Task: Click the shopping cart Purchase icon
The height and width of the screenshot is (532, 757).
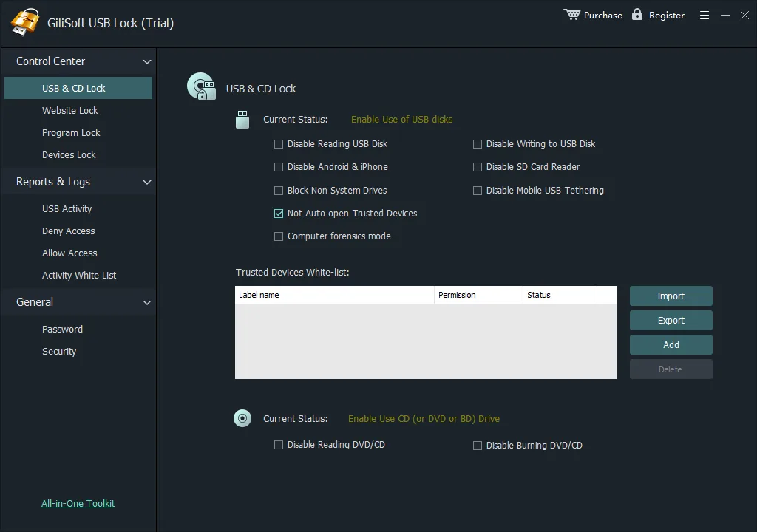Action: (571, 15)
